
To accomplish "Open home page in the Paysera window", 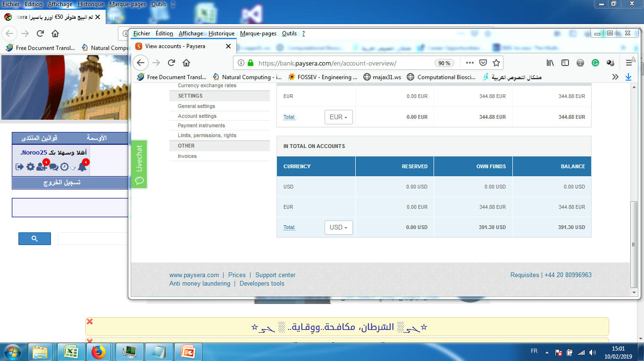I will (186, 63).
